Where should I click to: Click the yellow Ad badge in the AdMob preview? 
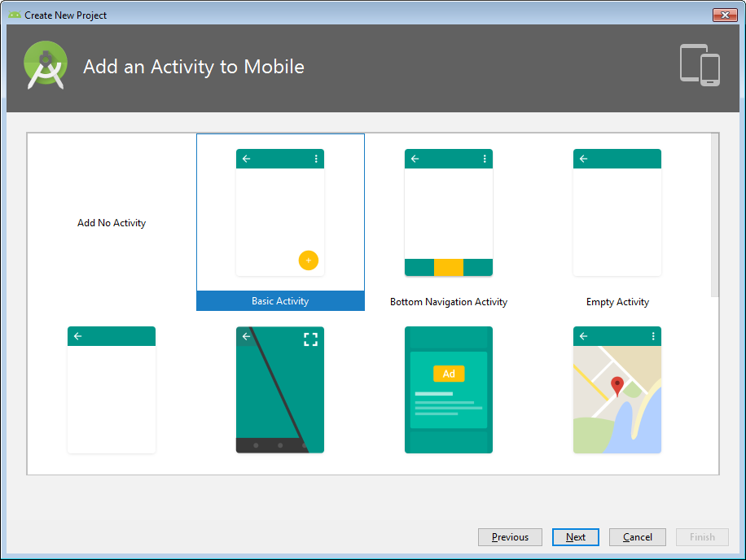click(448, 374)
